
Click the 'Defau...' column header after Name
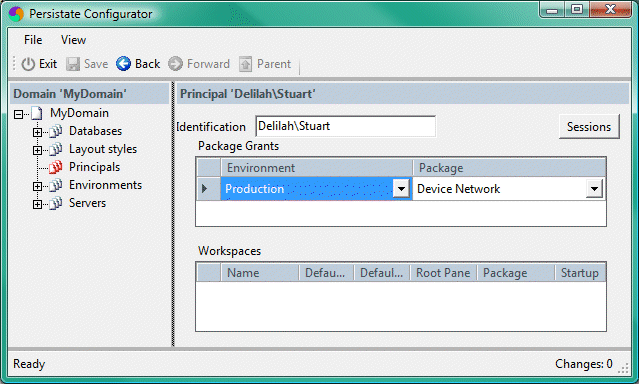point(326,273)
